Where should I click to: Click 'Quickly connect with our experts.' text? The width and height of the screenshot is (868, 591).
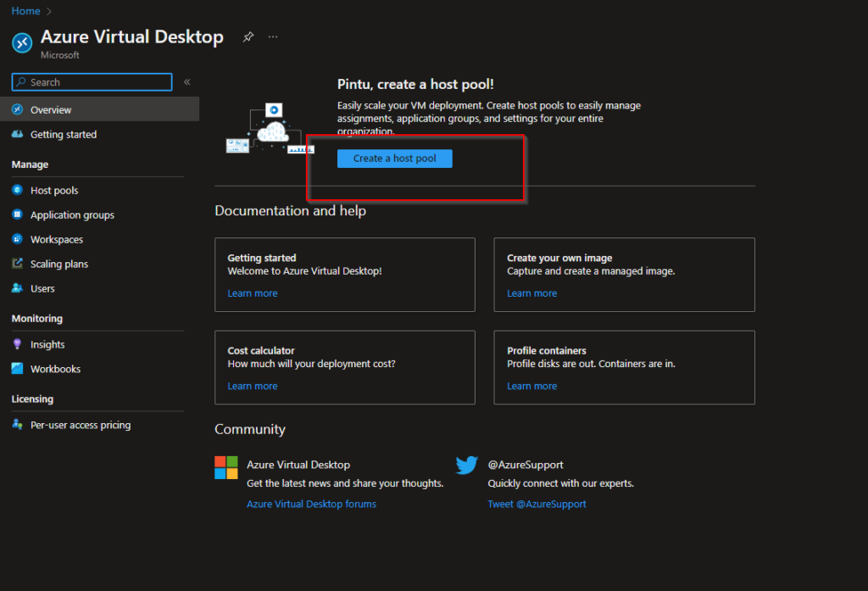click(561, 483)
